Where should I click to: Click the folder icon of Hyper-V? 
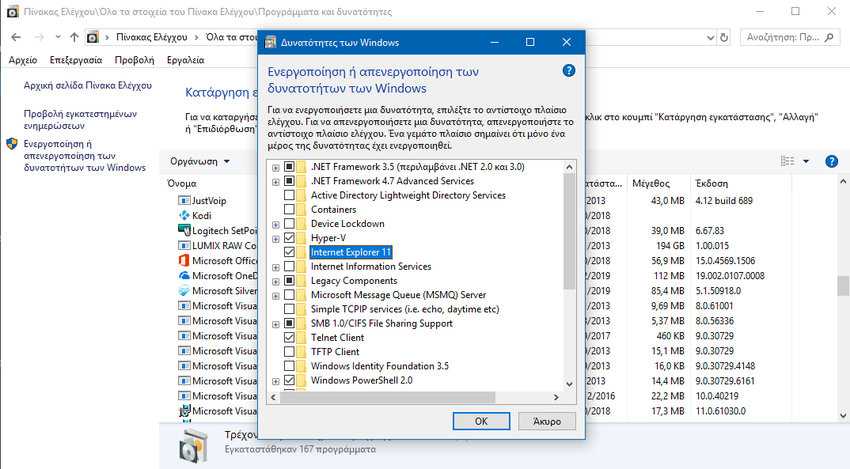click(x=301, y=238)
